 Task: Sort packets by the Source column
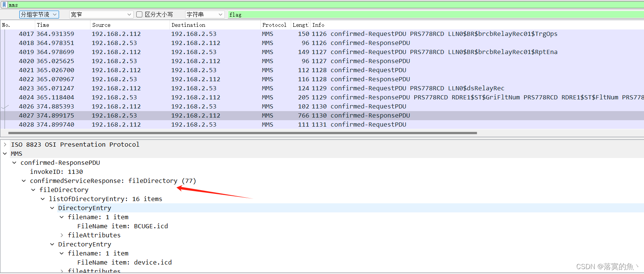pos(130,25)
